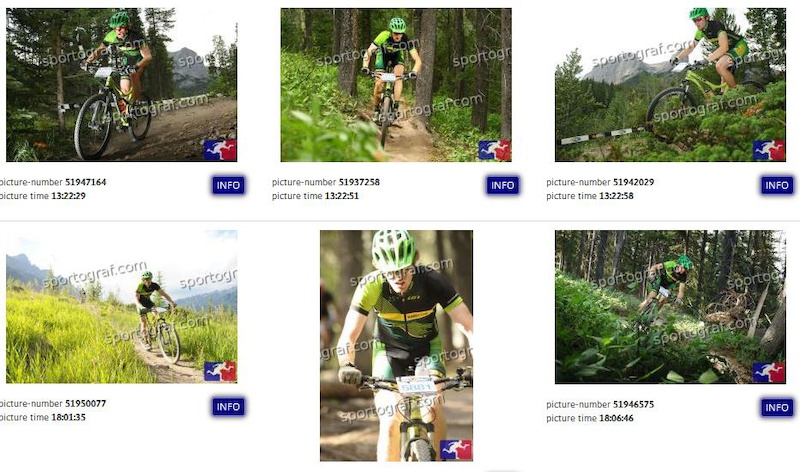Click picture time 13:22:51 label

(x=315, y=196)
